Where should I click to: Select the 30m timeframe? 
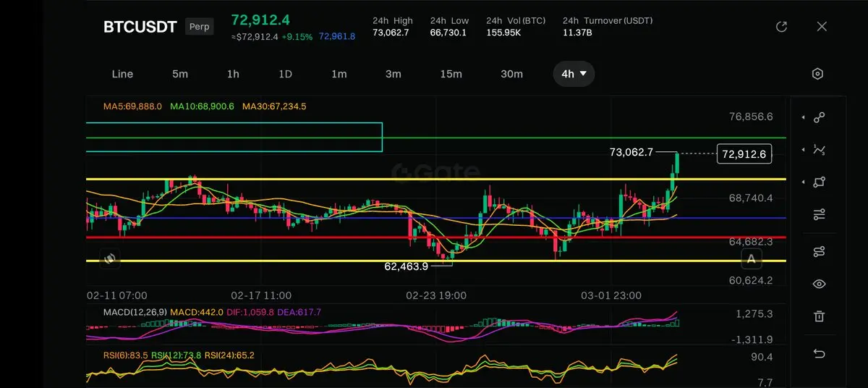511,74
